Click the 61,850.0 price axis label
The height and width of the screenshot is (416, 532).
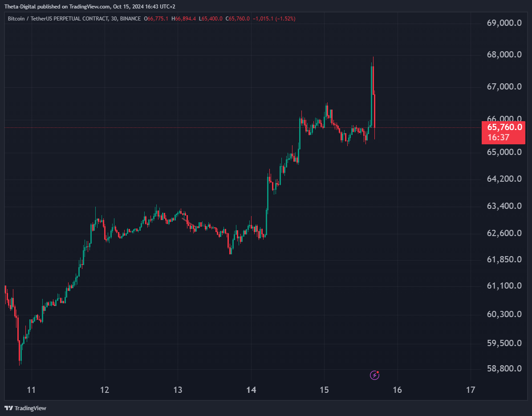point(504,259)
